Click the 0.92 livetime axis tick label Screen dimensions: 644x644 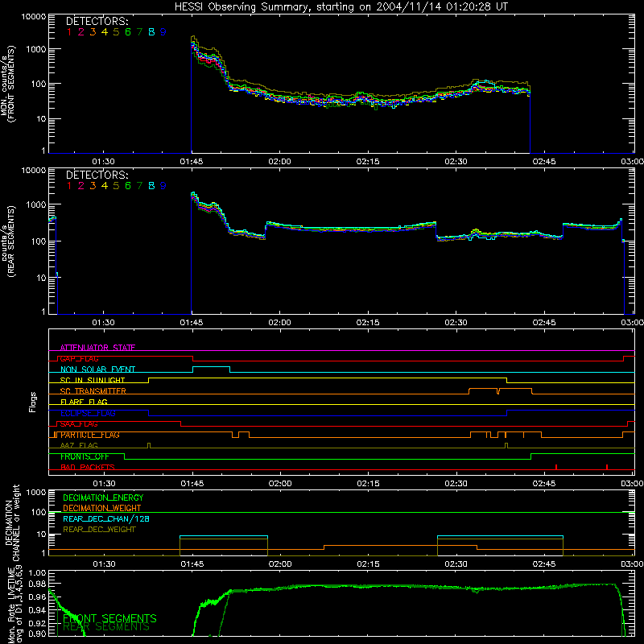point(37,621)
